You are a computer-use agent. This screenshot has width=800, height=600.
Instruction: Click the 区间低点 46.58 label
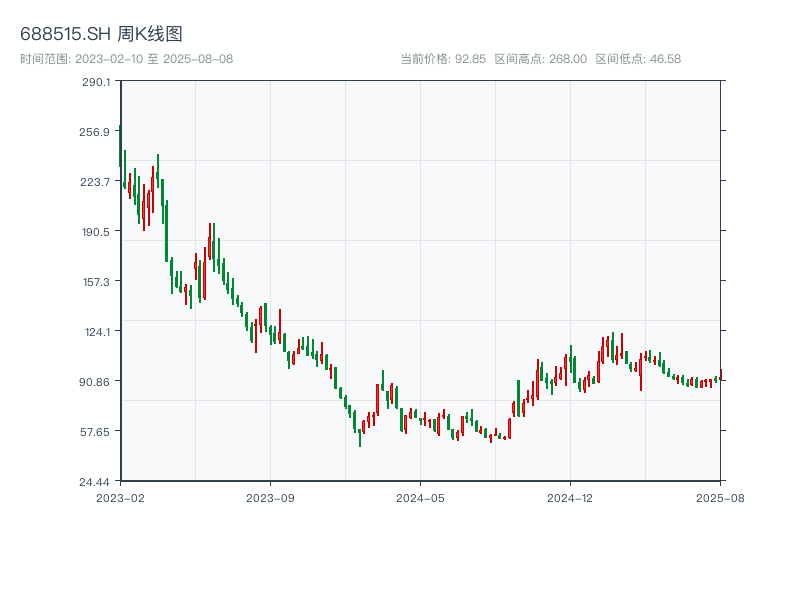638,59
